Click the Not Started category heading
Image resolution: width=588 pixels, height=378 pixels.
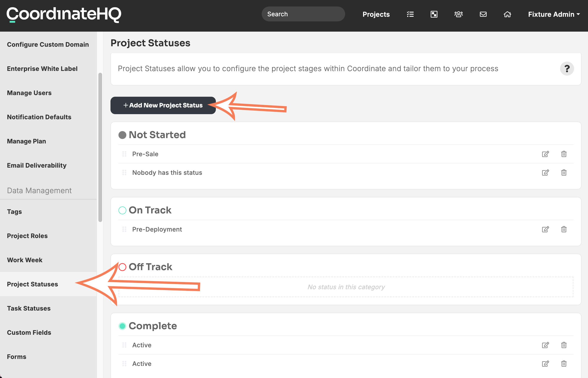(x=157, y=135)
